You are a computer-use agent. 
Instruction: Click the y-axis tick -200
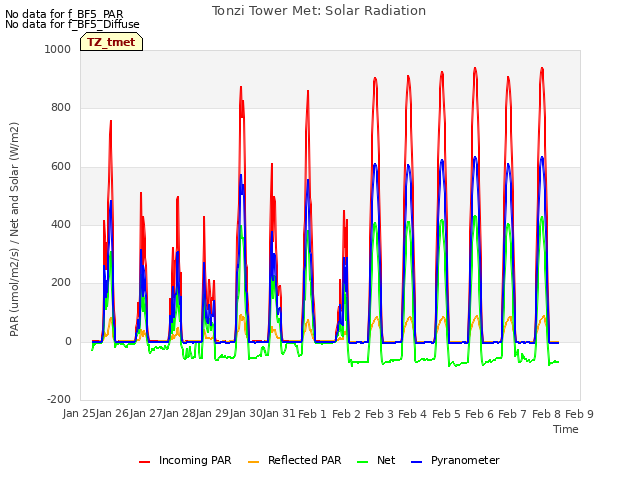pyautogui.click(x=59, y=399)
